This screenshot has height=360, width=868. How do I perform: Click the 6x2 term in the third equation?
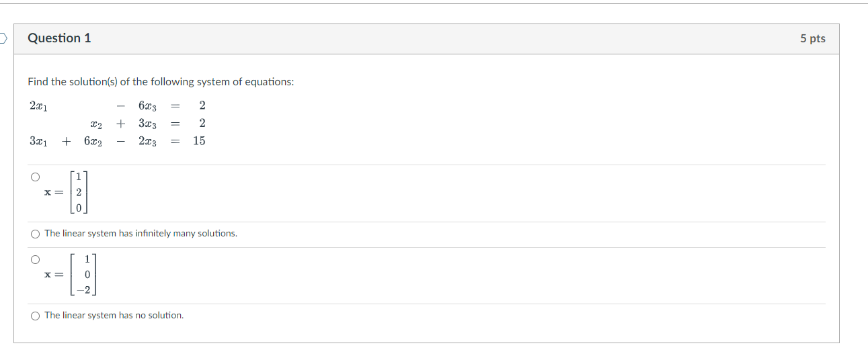click(93, 141)
